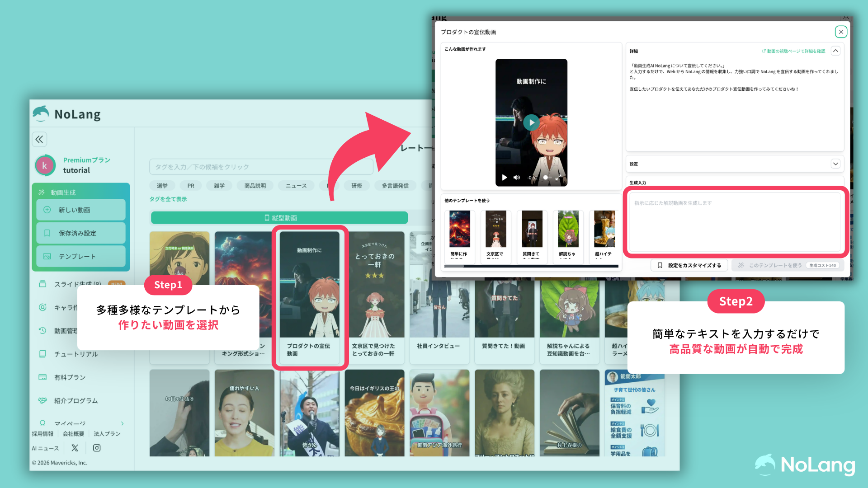
Task: Open 紹介プログラム from the sidebar
Action: [75, 400]
